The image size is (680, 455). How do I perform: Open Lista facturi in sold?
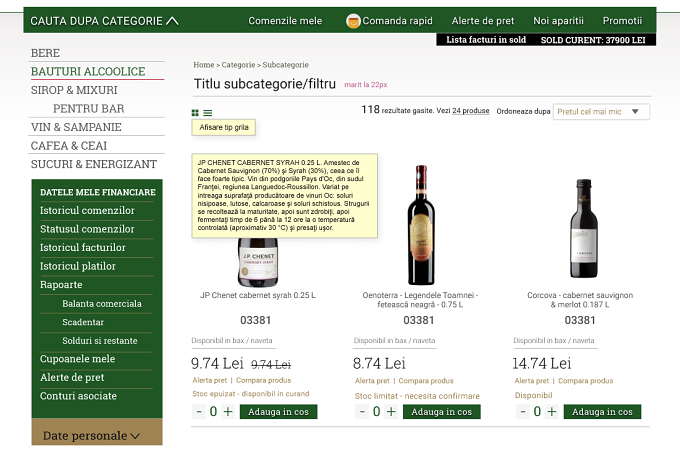(x=486, y=40)
